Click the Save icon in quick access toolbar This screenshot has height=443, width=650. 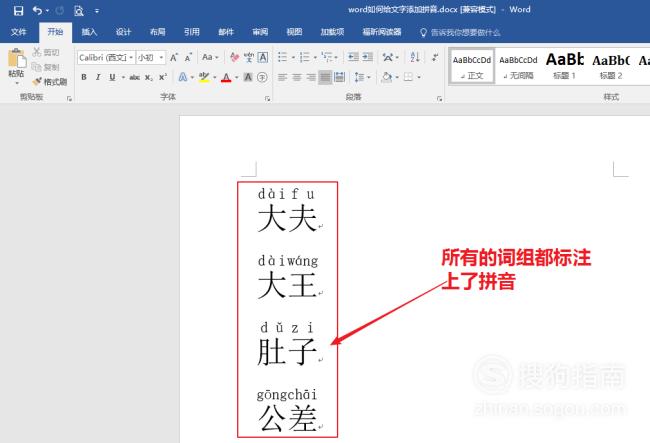18,11
